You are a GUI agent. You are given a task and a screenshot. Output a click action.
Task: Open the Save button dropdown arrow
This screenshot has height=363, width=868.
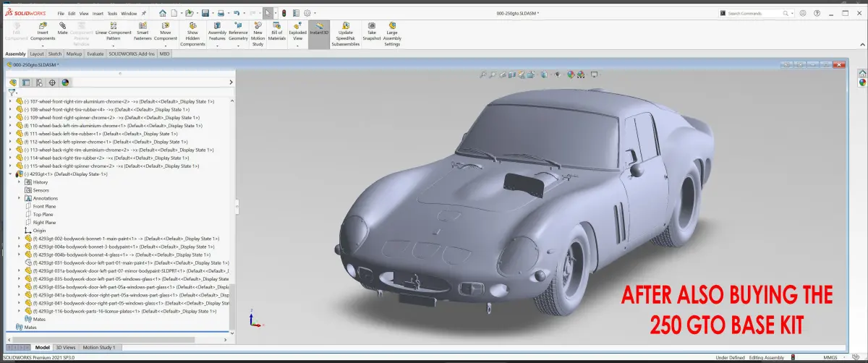tap(213, 13)
